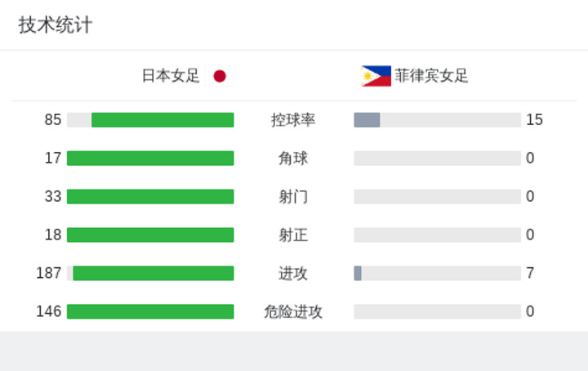
Task: Click Japan's green 控球率 possession bar
Action: coord(163,120)
